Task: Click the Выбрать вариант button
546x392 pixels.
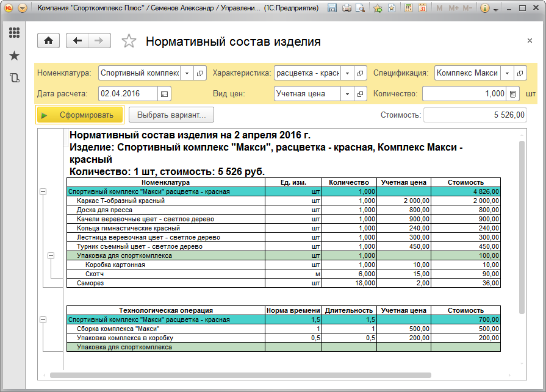Action: 171,115
